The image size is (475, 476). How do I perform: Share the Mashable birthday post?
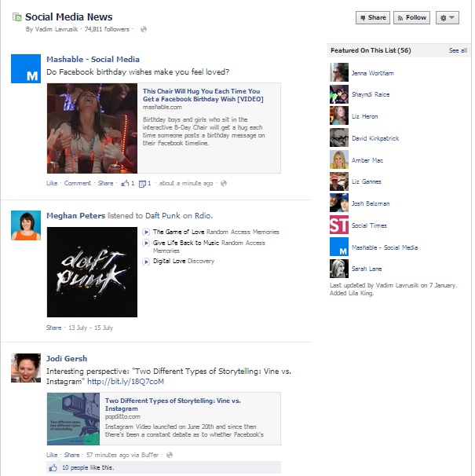(105, 183)
